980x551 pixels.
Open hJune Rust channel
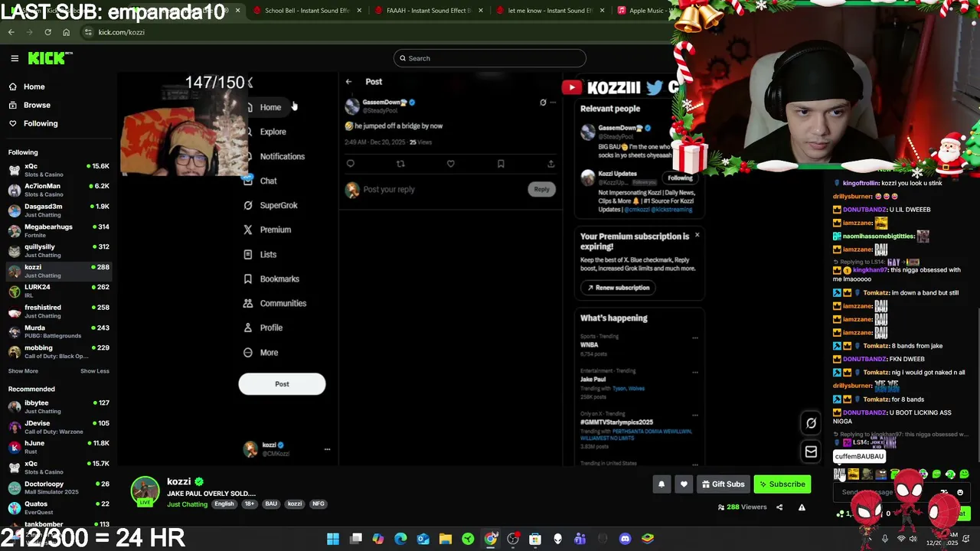pos(58,447)
